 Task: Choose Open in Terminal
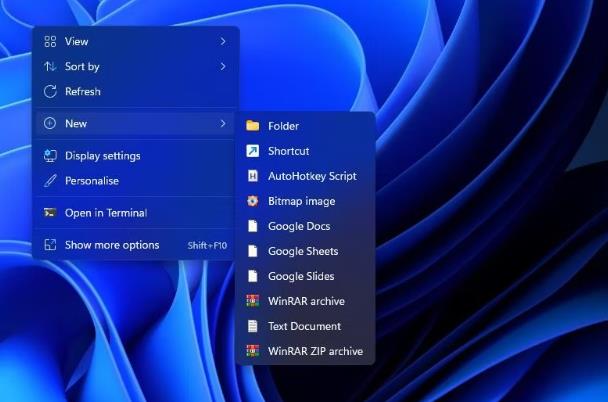point(135,213)
